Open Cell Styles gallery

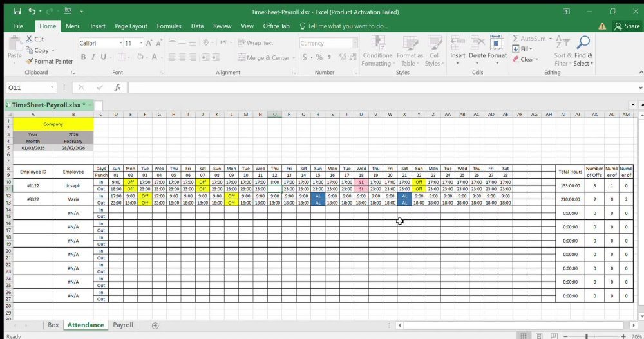click(x=434, y=51)
